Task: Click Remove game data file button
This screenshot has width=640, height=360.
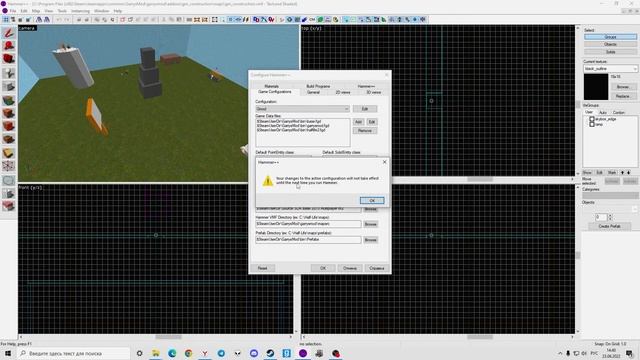Action: (x=365, y=131)
